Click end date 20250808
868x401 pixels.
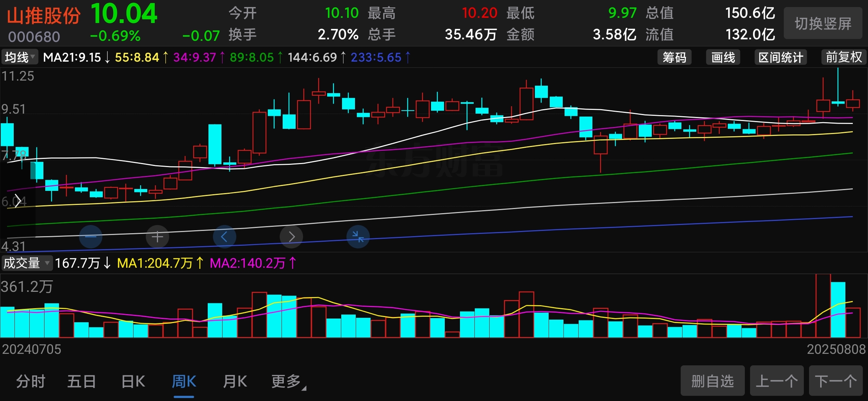click(x=836, y=349)
